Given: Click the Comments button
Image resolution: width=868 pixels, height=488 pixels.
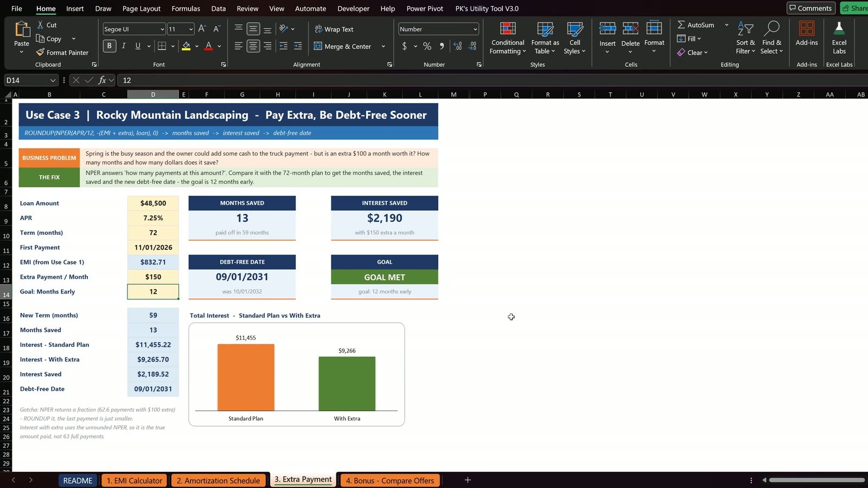Looking at the screenshot, I should [x=810, y=8].
